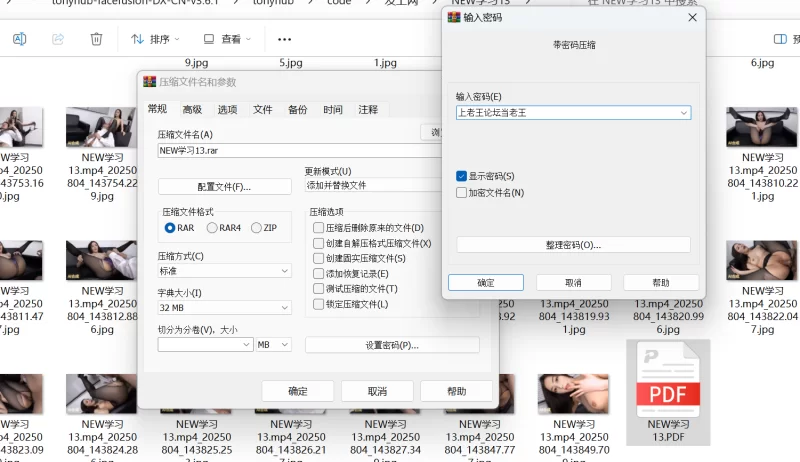Enable 测试压缩的文件 checkbox
The image size is (800, 462).
click(318, 289)
